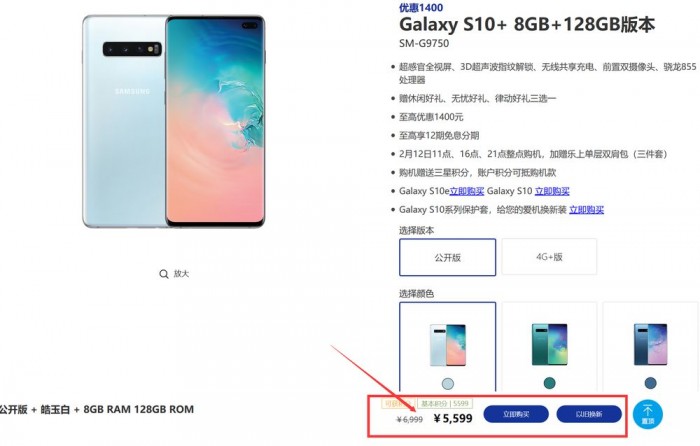Screen dimensions: 700x446
Task: Click the 以旧换新 trade-in button
Action: tap(589, 414)
